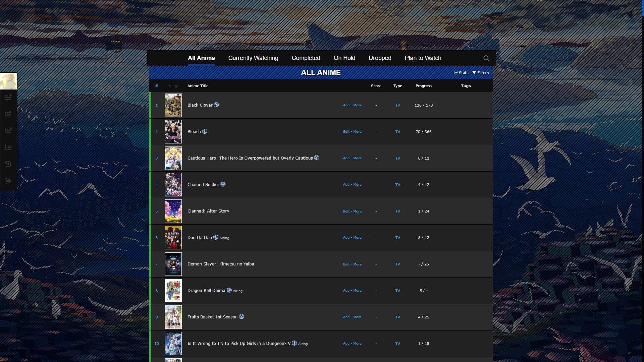Select Plan to Watch tab
644x362 pixels.
click(x=423, y=58)
